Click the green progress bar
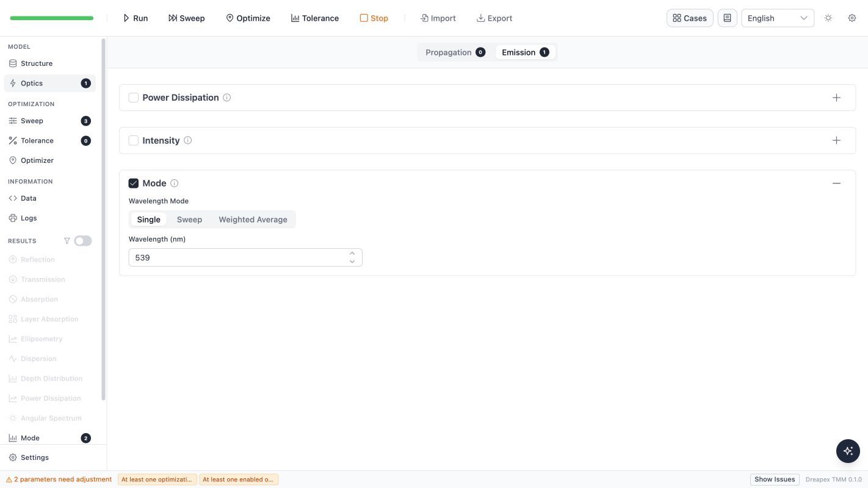This screenshot has width=868, height=488. (52, 18)
